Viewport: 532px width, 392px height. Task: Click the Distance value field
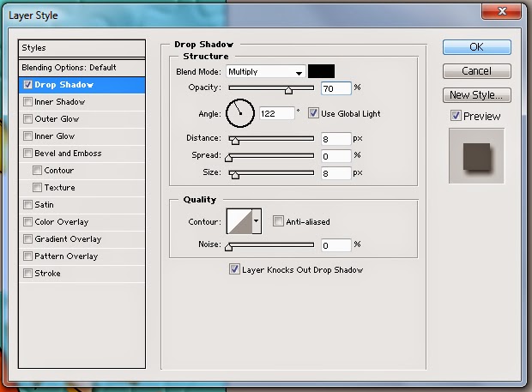coord(336,139)
